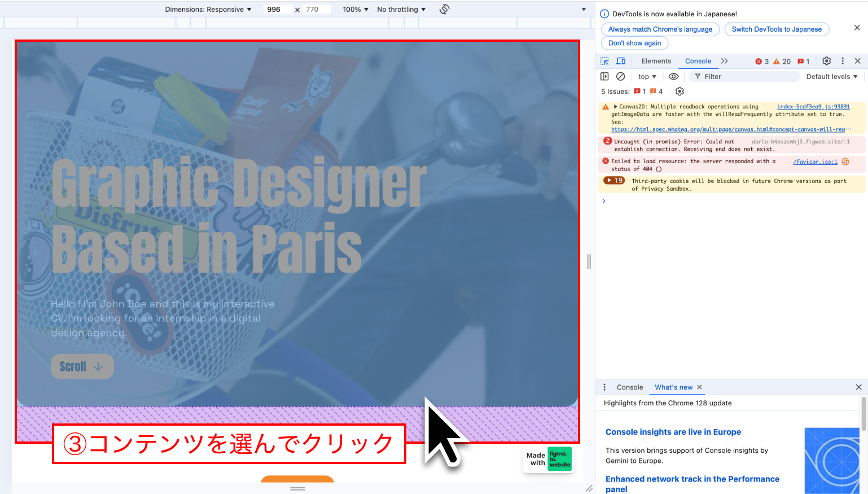Expand the 19 grouped cookie warnings

(614, 181)
